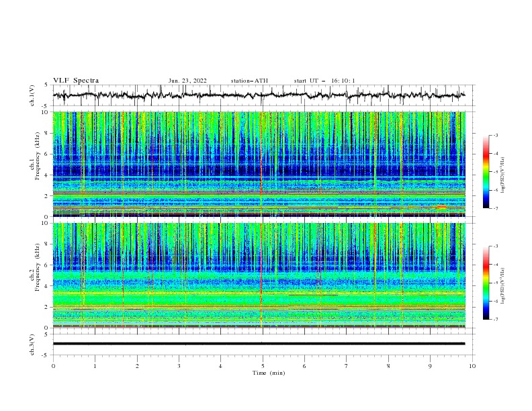532x411 pixels.
Task: Click the "-4" label on ch.1 color bar
Action: [496, 154]
